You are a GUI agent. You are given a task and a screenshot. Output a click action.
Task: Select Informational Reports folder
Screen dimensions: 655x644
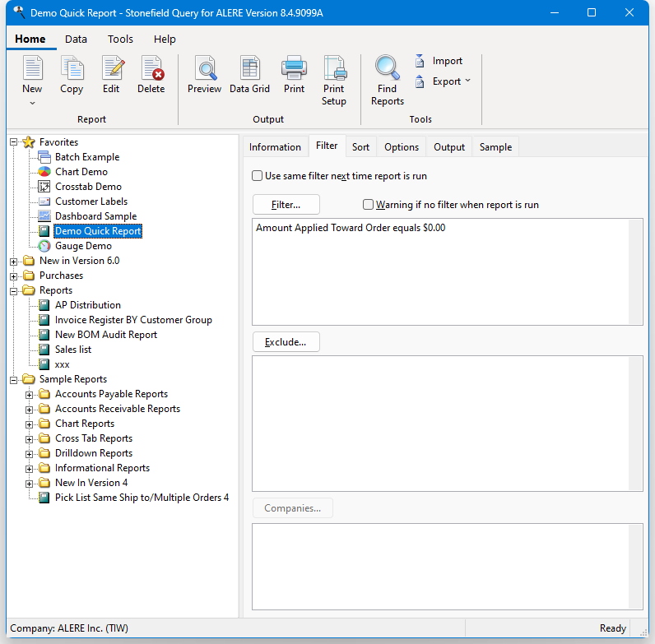102,468
